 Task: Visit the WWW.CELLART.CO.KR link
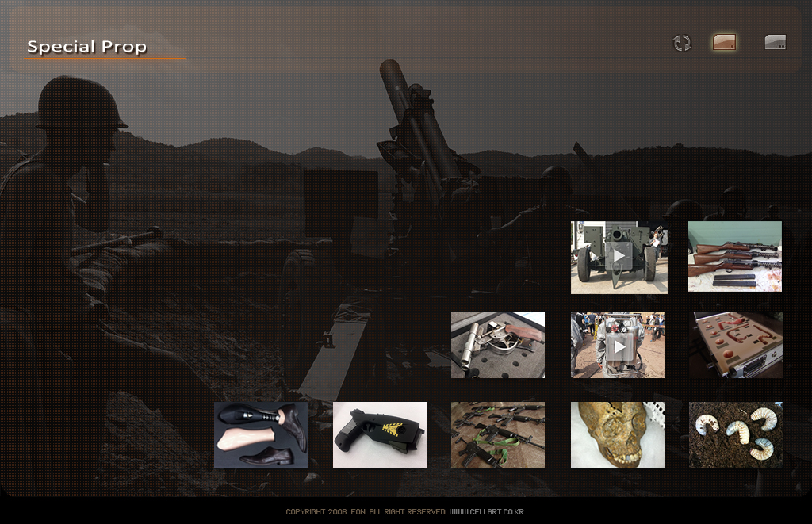486,511
